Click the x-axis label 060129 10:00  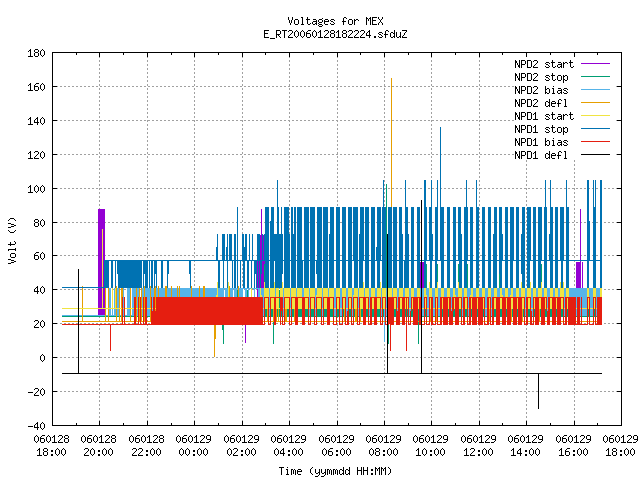tap(431, 446)
